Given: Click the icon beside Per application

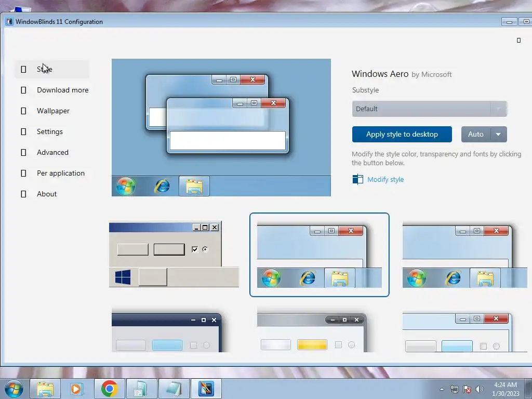Looking at the screenshot, I should pyautogui.click(x=23, y=174).
